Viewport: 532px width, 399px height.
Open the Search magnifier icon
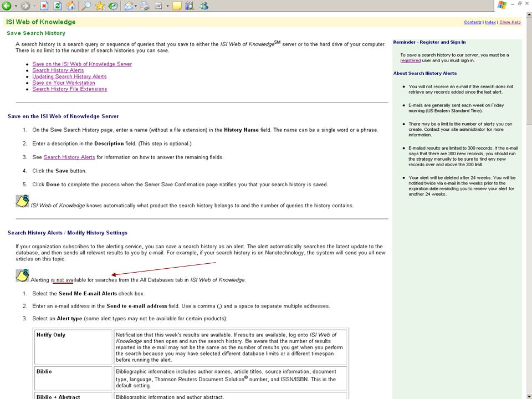point(86,6)
